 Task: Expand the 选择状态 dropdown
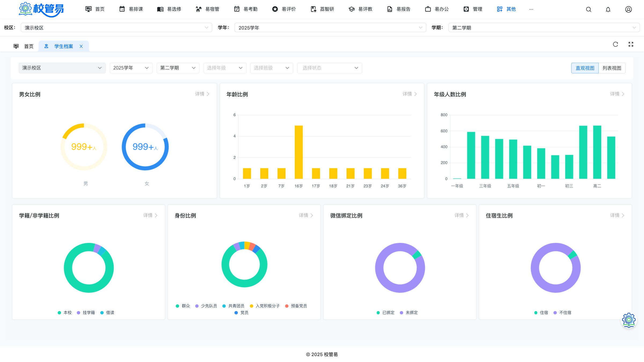click(330, 68)
